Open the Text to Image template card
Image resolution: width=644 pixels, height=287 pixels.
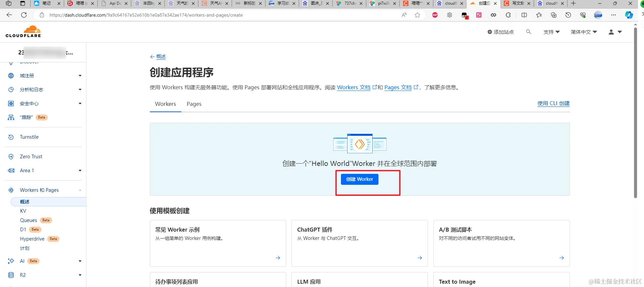[x=501, y=280]
